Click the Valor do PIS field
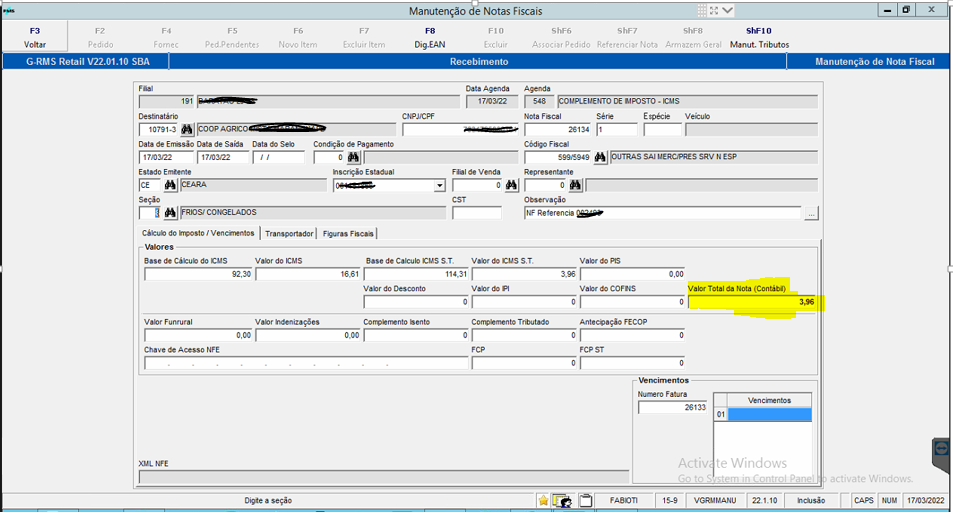This screenshot has width=953, height=512. pyautogui.click(x=633, y=274)
